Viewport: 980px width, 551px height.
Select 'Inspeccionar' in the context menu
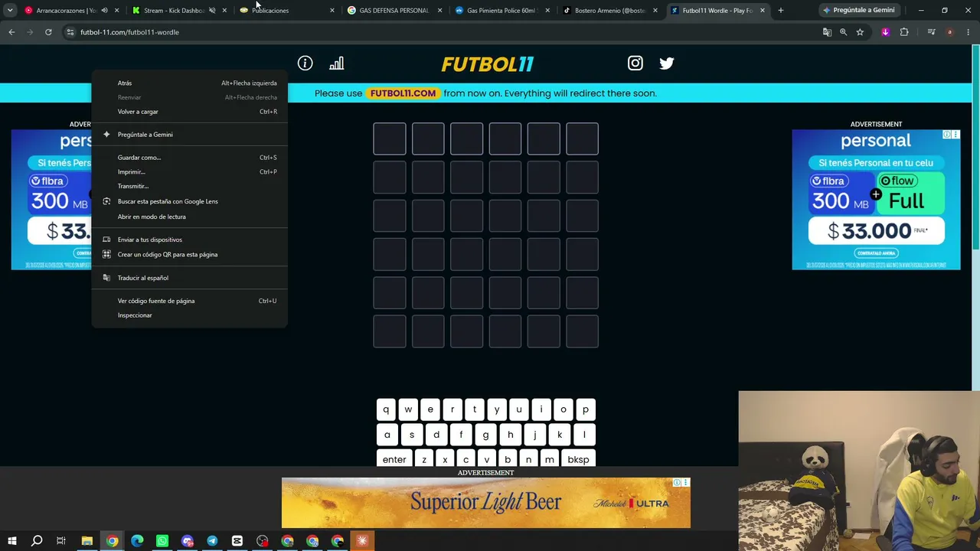tap(190, 315)
